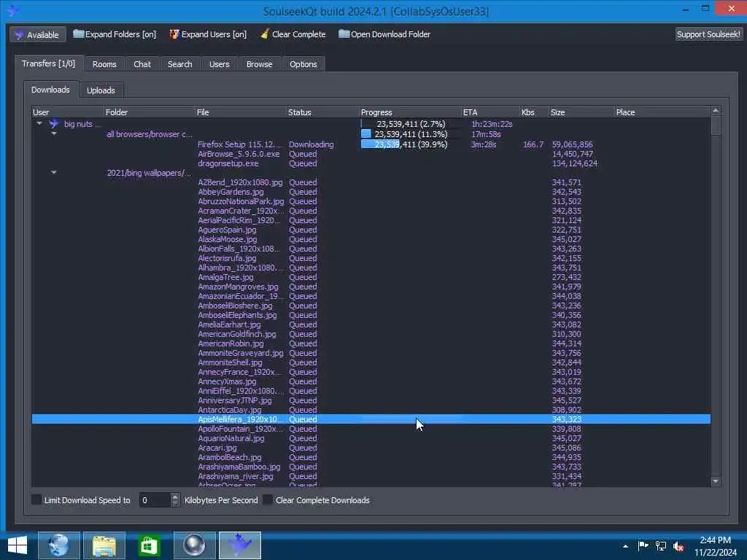Viewport: 747px width, 560px height.
Task: Collapse the big nuts user node
Action: tap(39, 124)
